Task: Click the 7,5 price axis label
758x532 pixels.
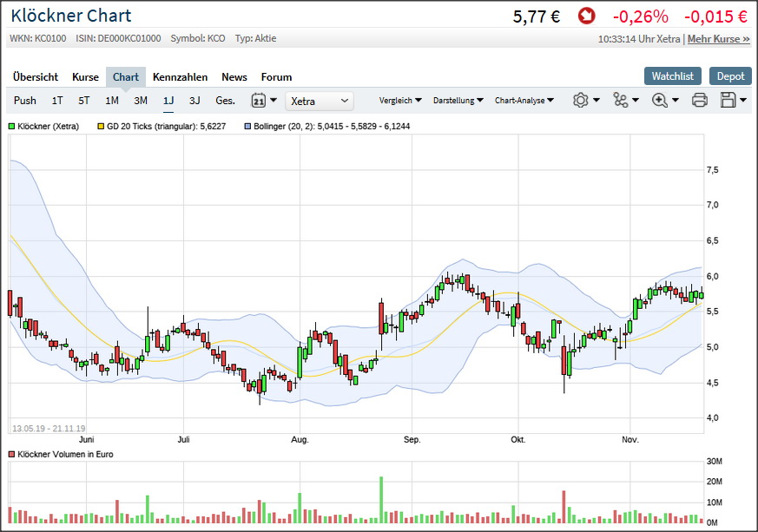Action: (712, 170)
